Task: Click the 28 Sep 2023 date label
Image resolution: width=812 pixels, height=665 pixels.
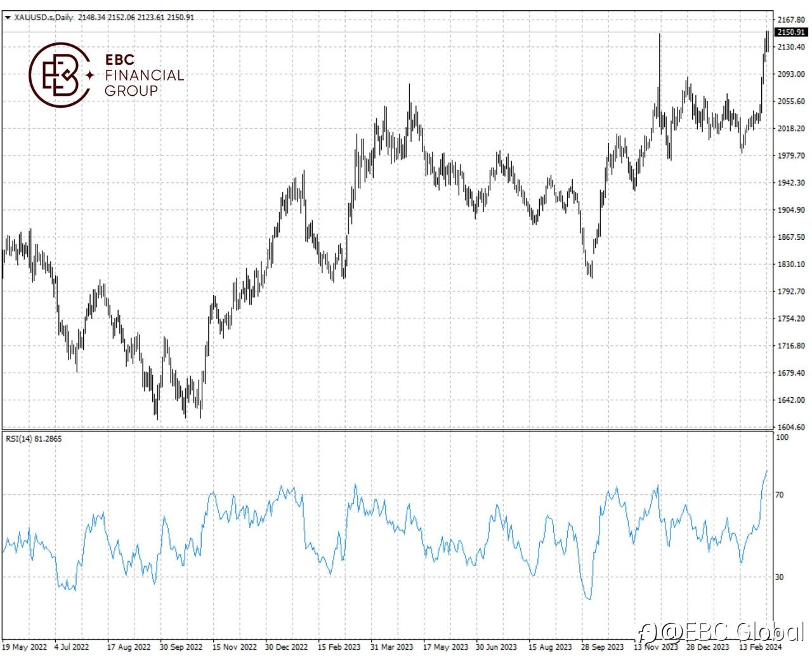Action: tap(602, 647)
